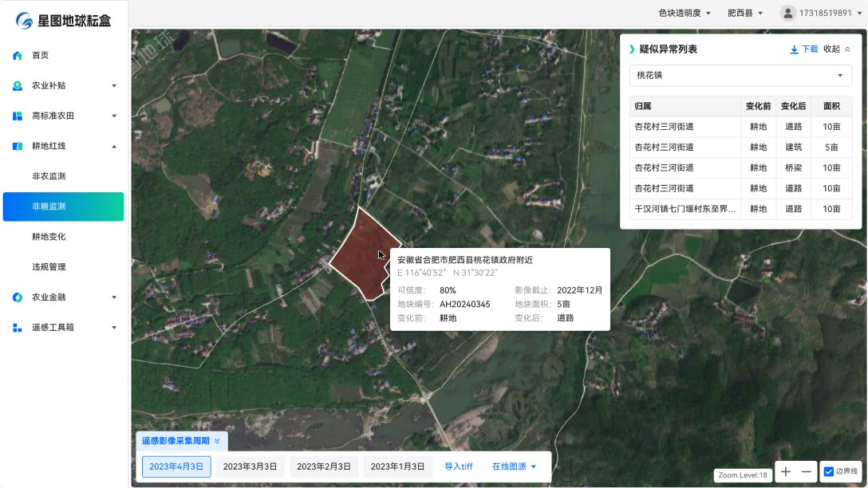Screen dimensions: 868x488
Task: Click the 遥感工具箱 toolbox icon
Action: click(18, 328)
